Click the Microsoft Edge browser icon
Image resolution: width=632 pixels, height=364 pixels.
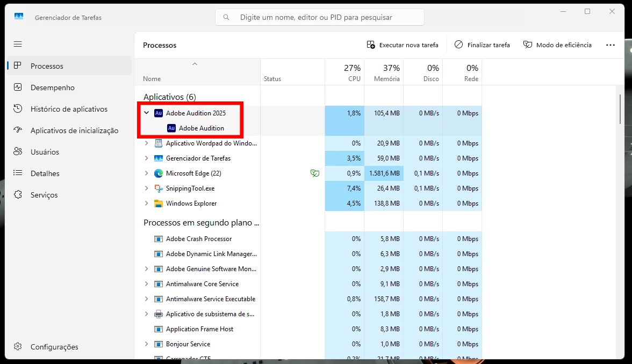click(x=159, y=173)
